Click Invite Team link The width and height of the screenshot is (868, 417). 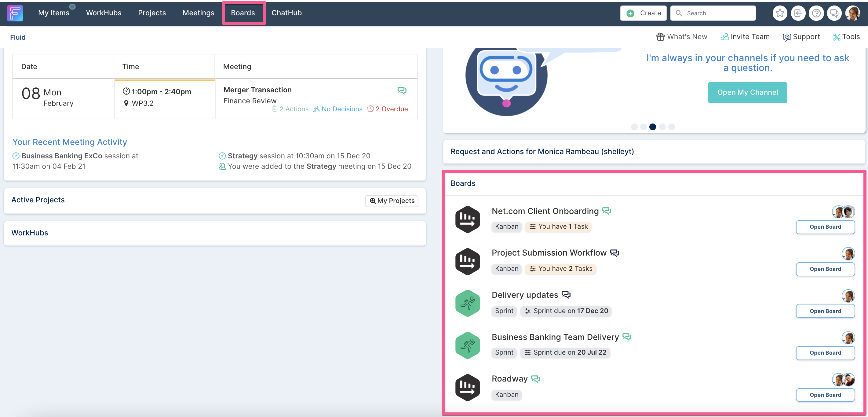pos(745,37)
